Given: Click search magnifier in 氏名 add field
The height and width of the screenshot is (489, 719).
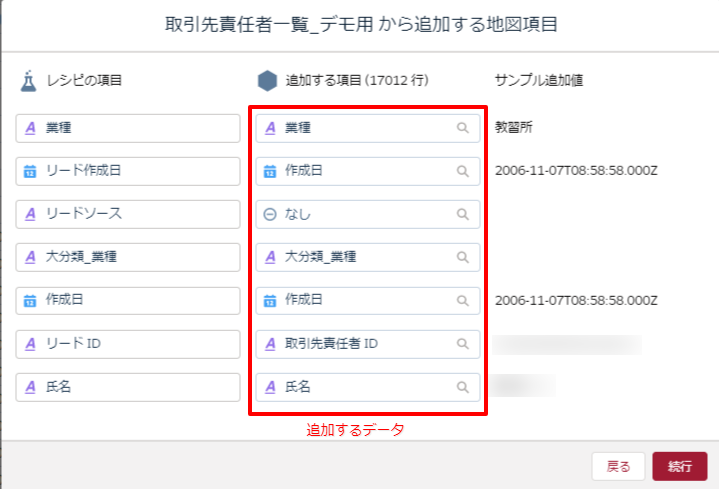Looking at the screenshot, I should tap(462, 387).
